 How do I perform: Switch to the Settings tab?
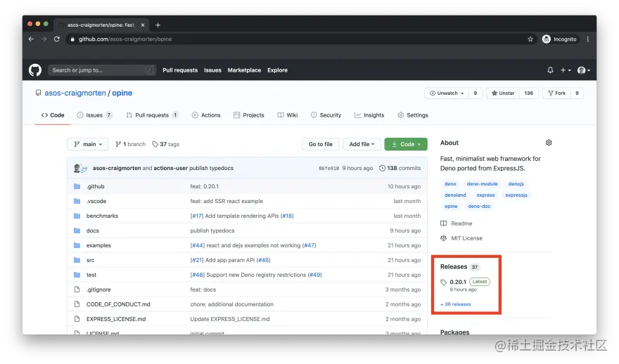tap(413, 115)
